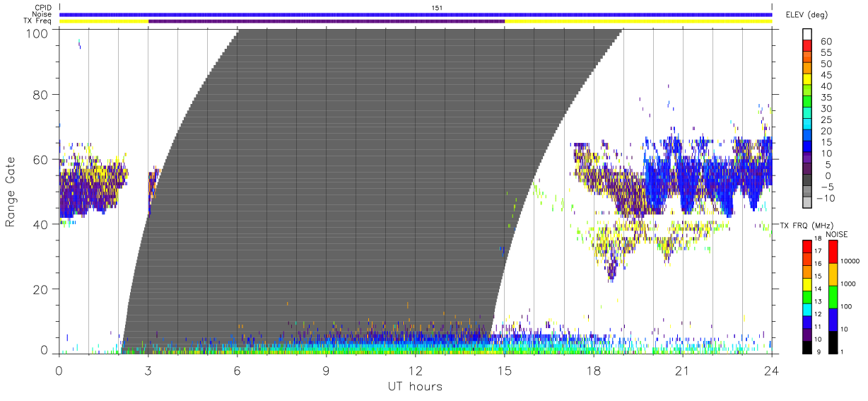Click the purple section of TX Freq strip
This screenshot has height=401, width=868.
coord(327,21)
